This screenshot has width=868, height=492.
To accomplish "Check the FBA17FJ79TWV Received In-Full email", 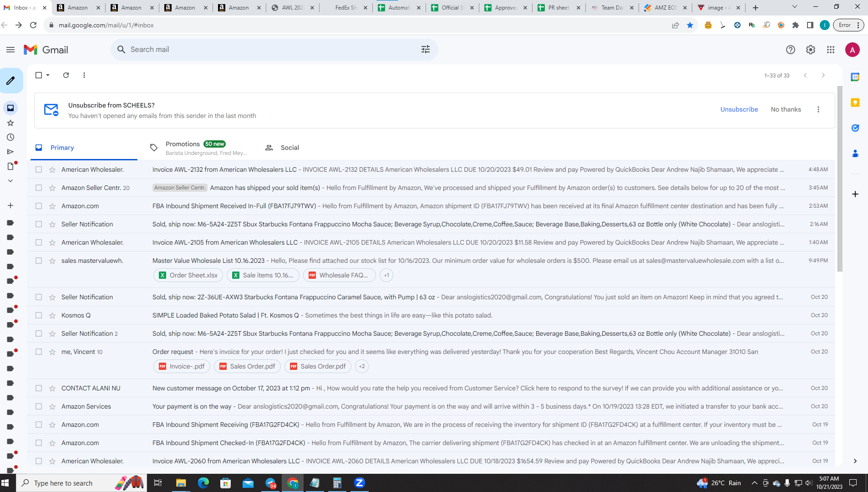I will [39, 206].
